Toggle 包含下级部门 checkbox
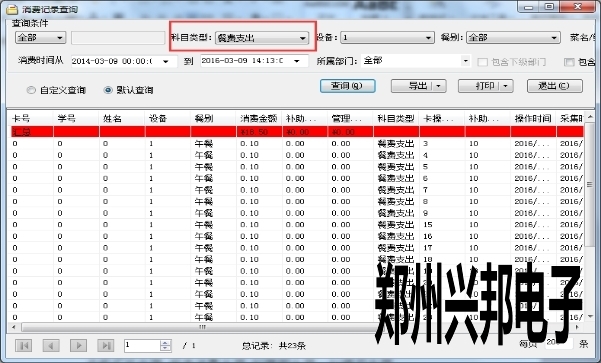This screenshot has height=363, width=601. 483,62
